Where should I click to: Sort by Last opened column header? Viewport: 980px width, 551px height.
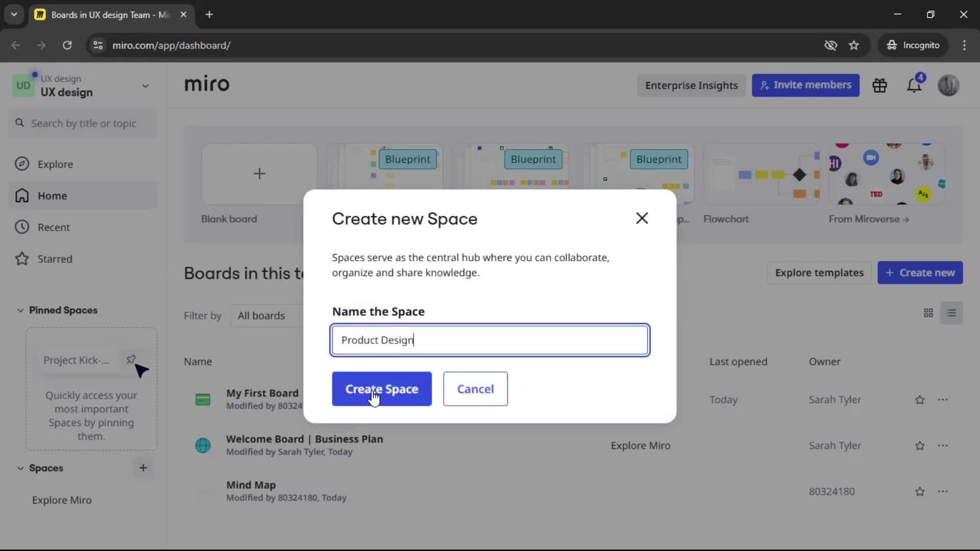(738, 362)
